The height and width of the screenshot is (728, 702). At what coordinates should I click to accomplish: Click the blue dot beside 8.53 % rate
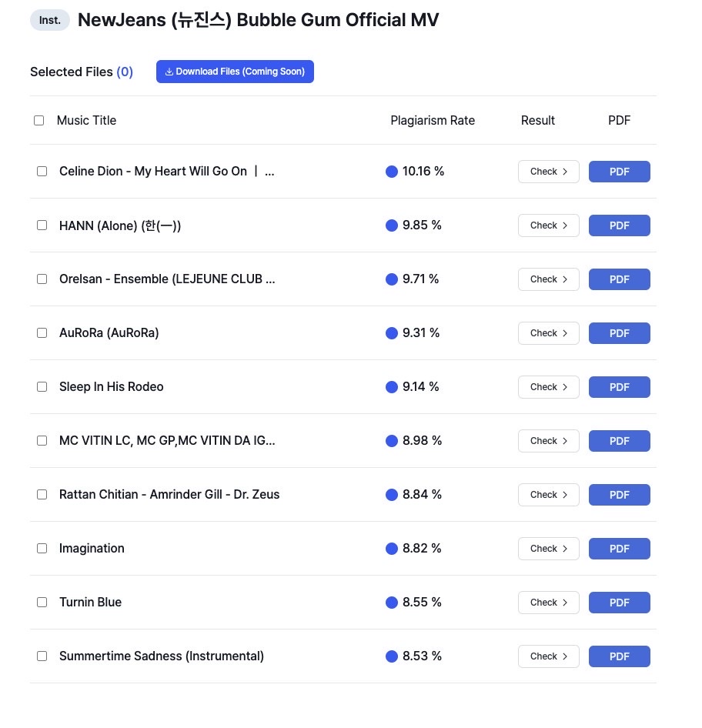392,656
